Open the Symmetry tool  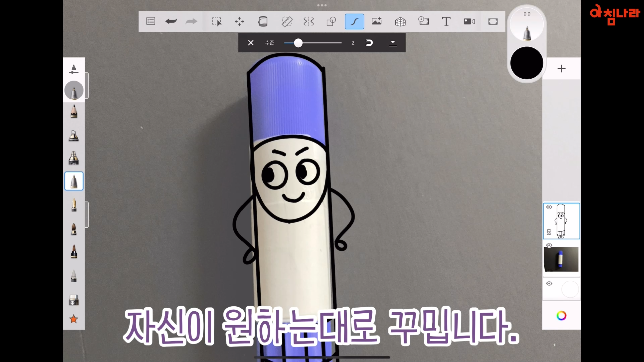tap(309, 21)
